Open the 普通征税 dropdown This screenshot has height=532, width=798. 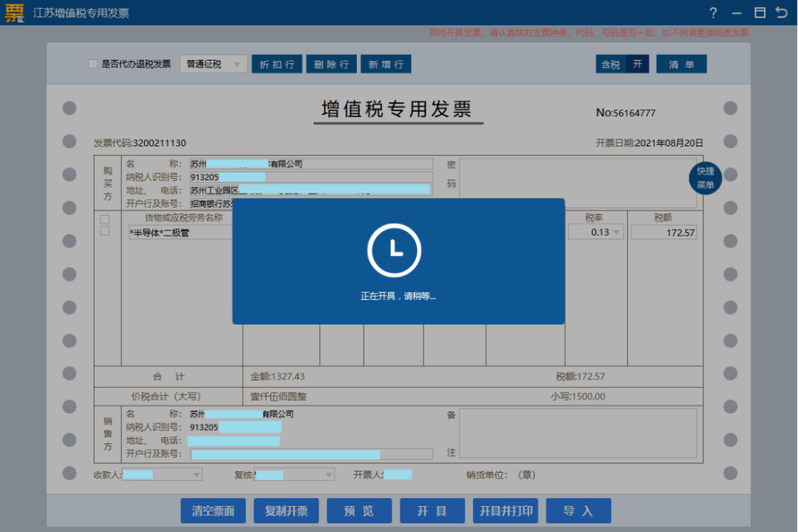[x=214, y=64]
